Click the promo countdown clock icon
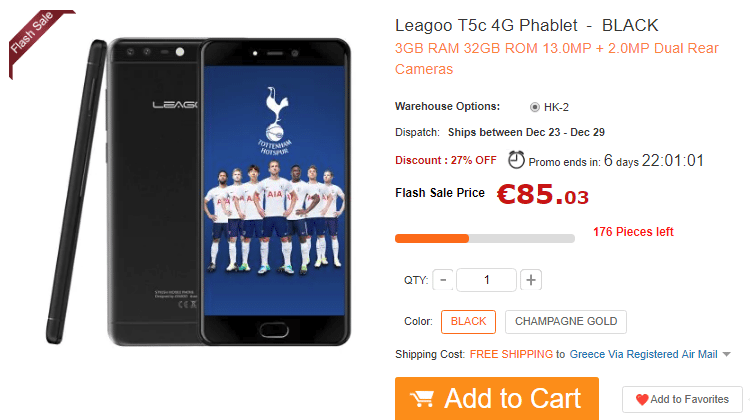This screenshot has height=420, width=750. pos(516,160)
